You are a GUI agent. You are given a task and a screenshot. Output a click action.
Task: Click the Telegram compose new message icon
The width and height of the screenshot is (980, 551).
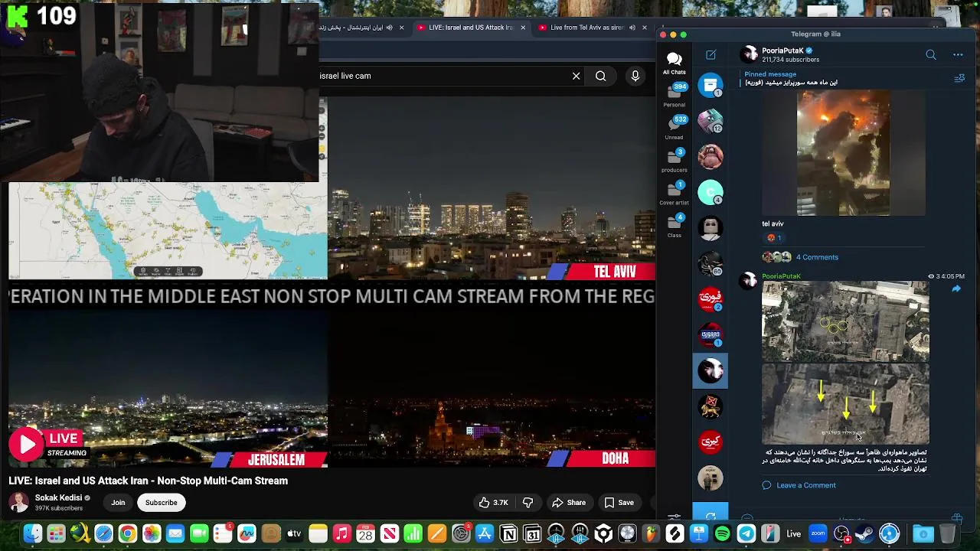tap(710, 55)
